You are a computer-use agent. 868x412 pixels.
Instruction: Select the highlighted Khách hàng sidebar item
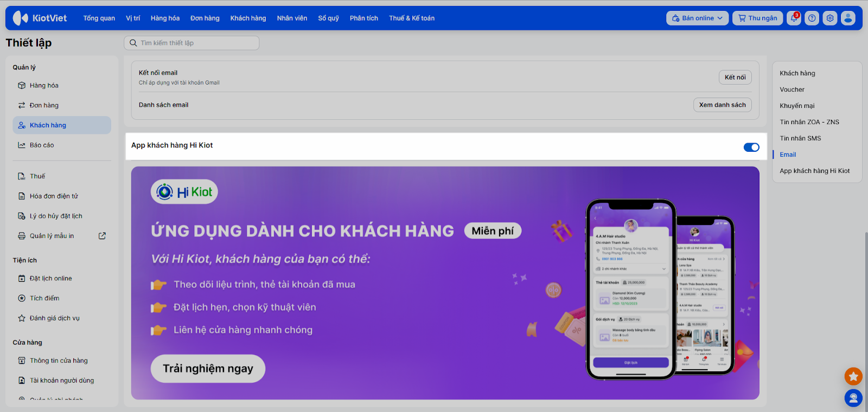[x=62, y=125]
